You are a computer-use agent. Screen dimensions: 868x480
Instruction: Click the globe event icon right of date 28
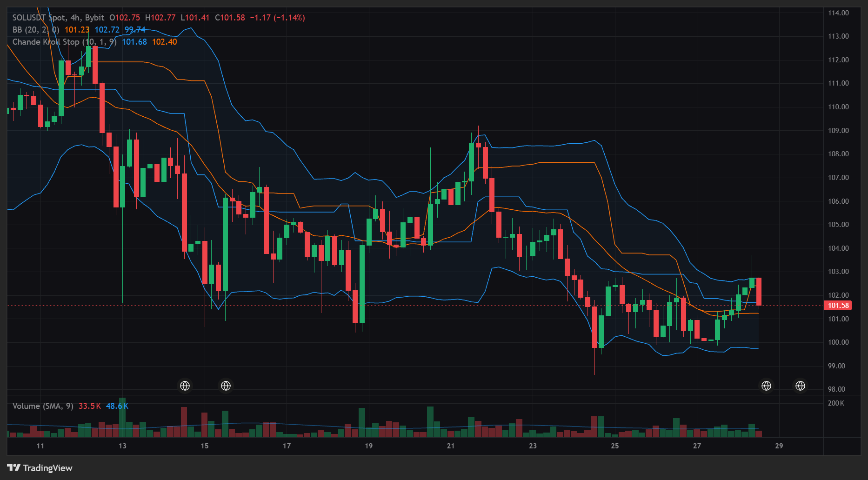click(x=766, y=386)
